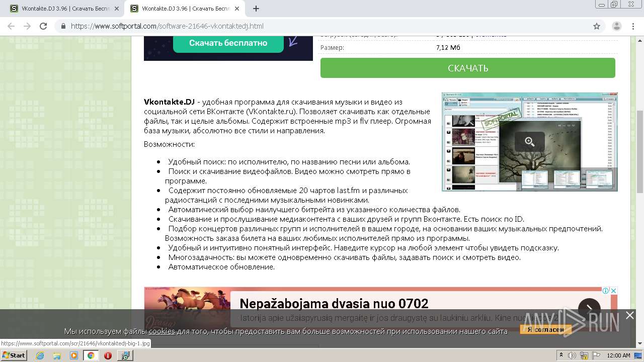Viewport: 644px width, 362px height.
Task: Click the Скачать бесплатно ad button
Action: pyautogui.click(x=228, y=43)
